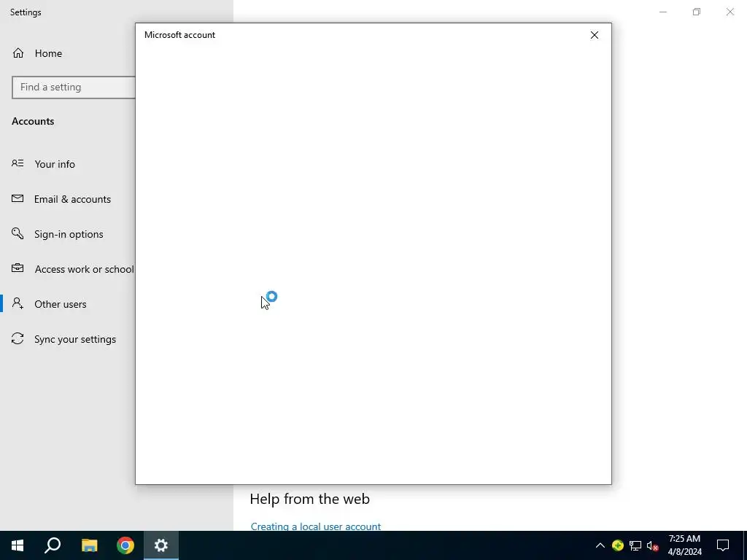This screenshot has height=560, width=747.
Task: Launch File Explorer from taskbar
Action: pyautogui.click(x=89, y=545)
